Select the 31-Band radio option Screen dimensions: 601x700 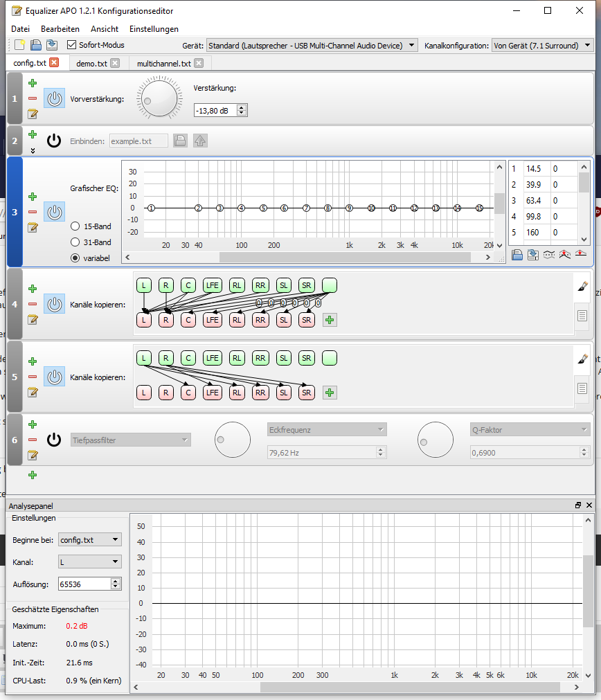(x=75, y=242)
